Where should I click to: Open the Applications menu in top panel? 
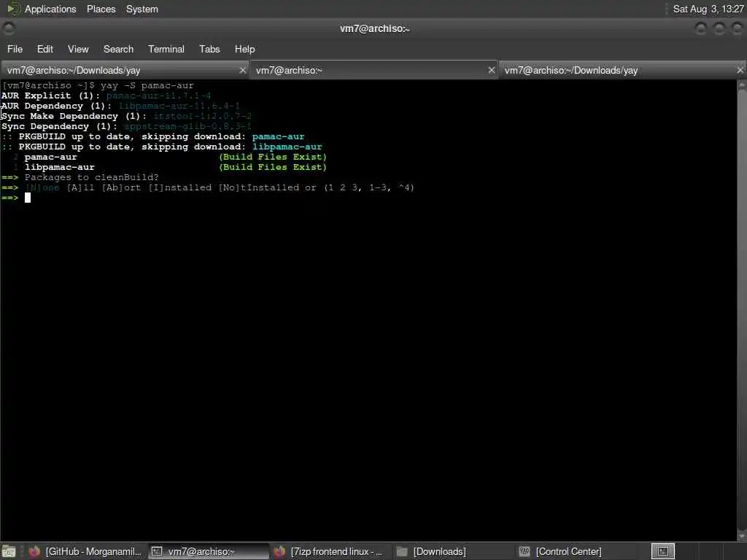(50, 9)
